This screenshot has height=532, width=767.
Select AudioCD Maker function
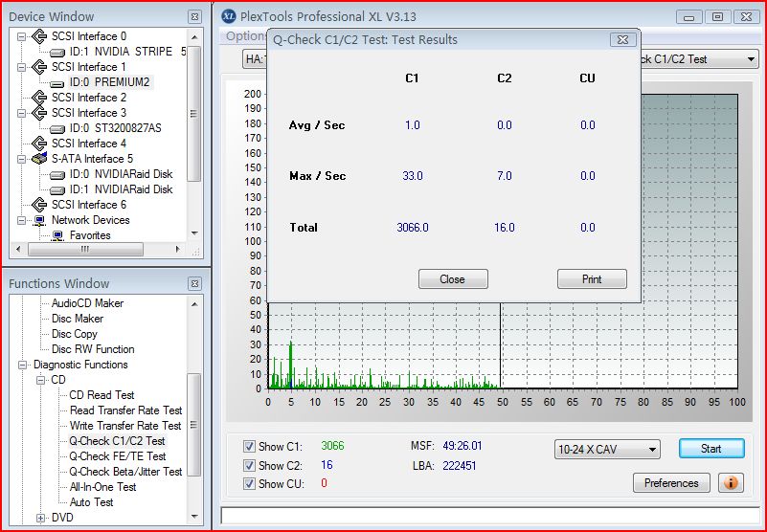(87, 303)
